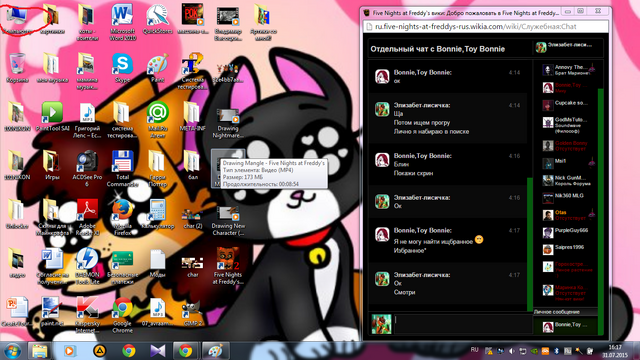This screenshot has height=360, width=640.
Task: Open the Моды file on desktop
Action: 158,262
